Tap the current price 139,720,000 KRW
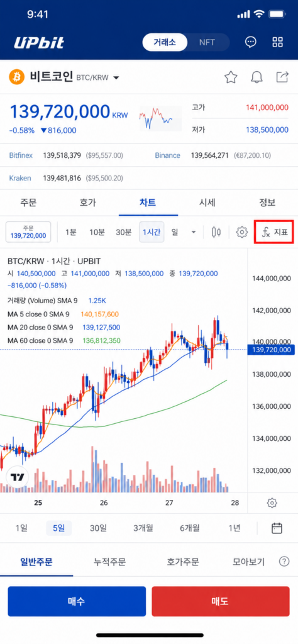This screenshot has width=298, height=644. coord(69,112)
